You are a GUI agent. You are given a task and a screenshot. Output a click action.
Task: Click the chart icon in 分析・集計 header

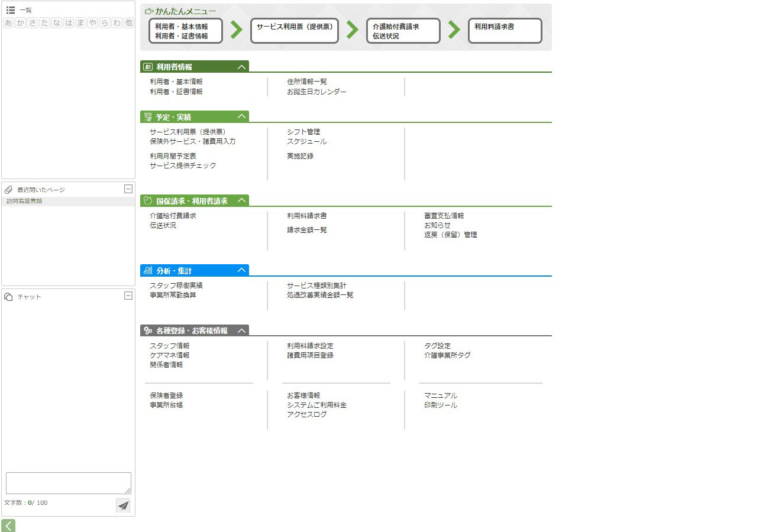pyautogui.click(x=148, y=271)
